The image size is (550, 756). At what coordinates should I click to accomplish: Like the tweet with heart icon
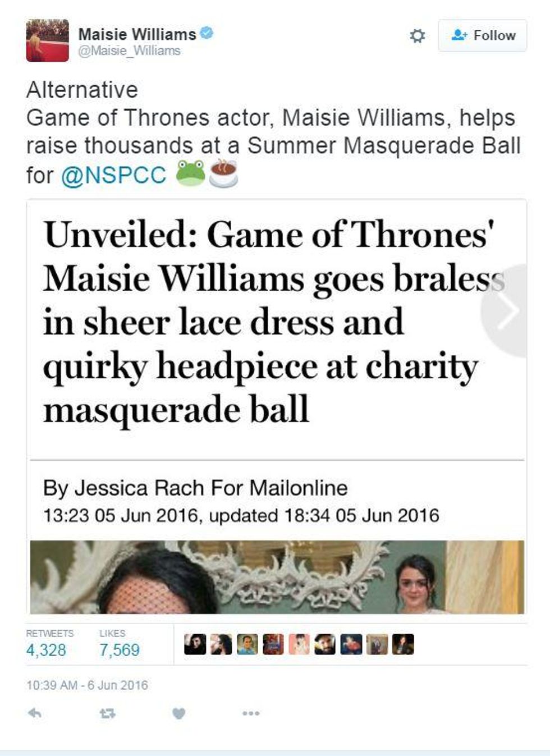point(178,713)
